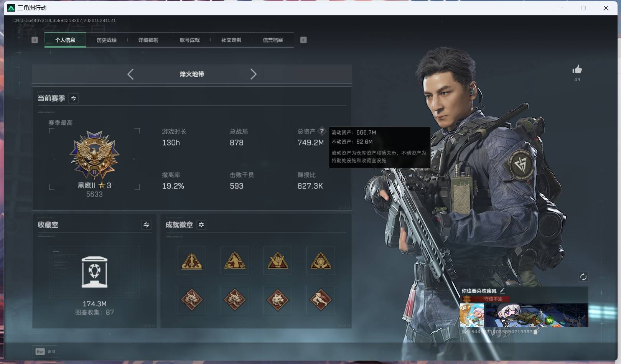Click the 黑鹰II rank badge emblem
Image resolution: width=621 pixels, height=364 pixels.
94,155
